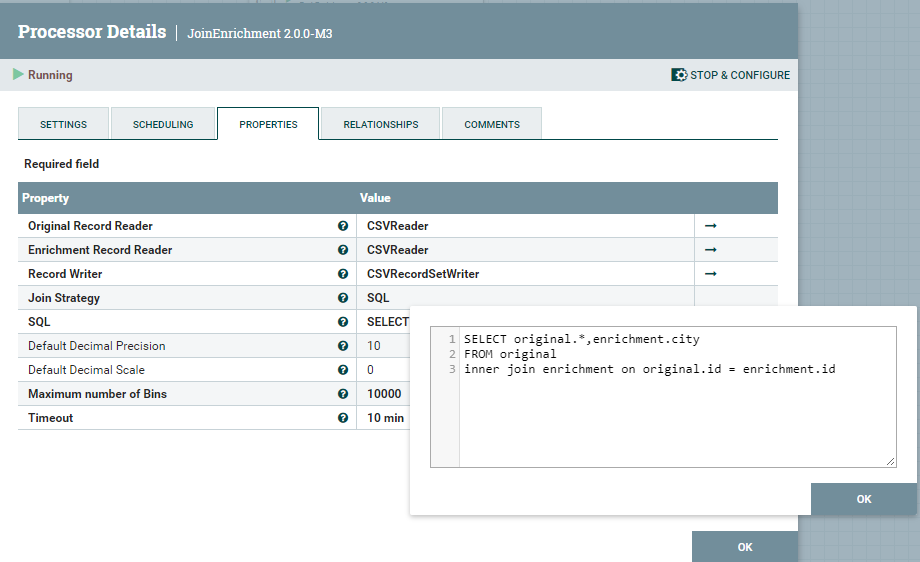Click help icon for Maximum number of Bins
920x562 pixels.
point(343,394)
